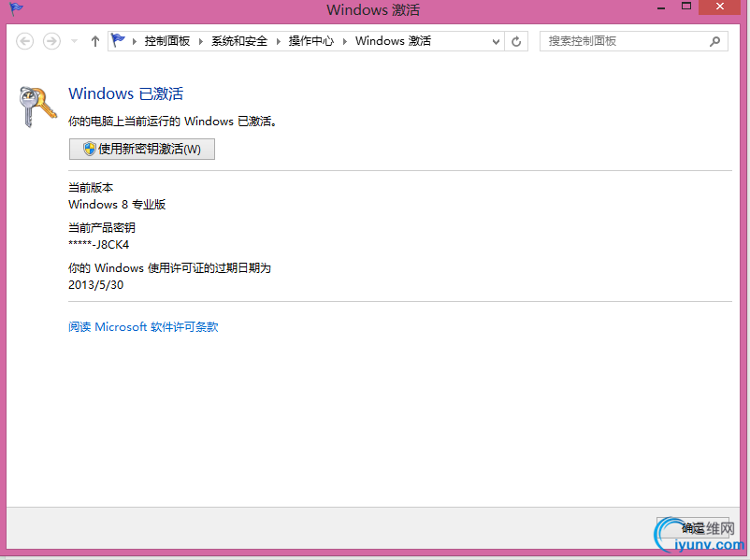
Task: Click Windows 8 专业版 edition text
Action: click(117, 204)
